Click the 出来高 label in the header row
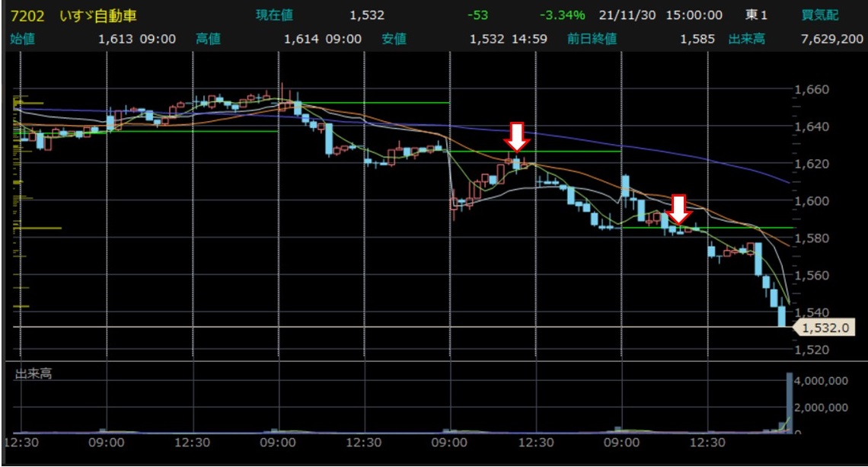This screenshot has height=467, width=868. click(x=747, y=39)
